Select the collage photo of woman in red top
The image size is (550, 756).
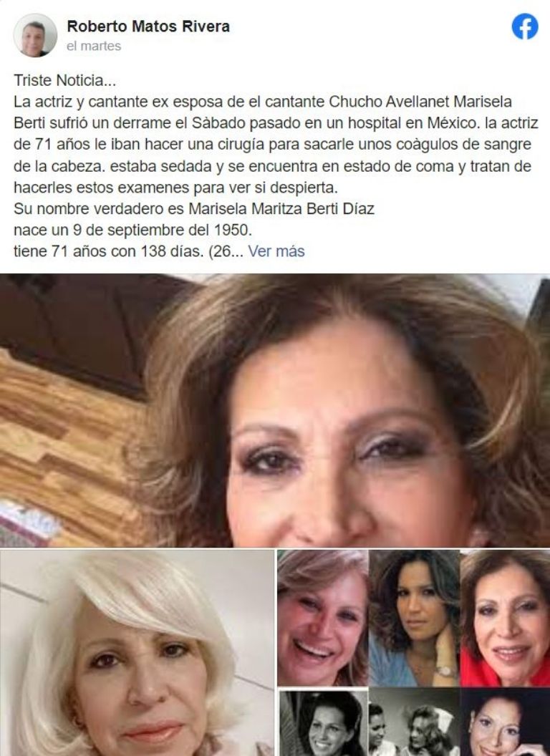(505, 618)
